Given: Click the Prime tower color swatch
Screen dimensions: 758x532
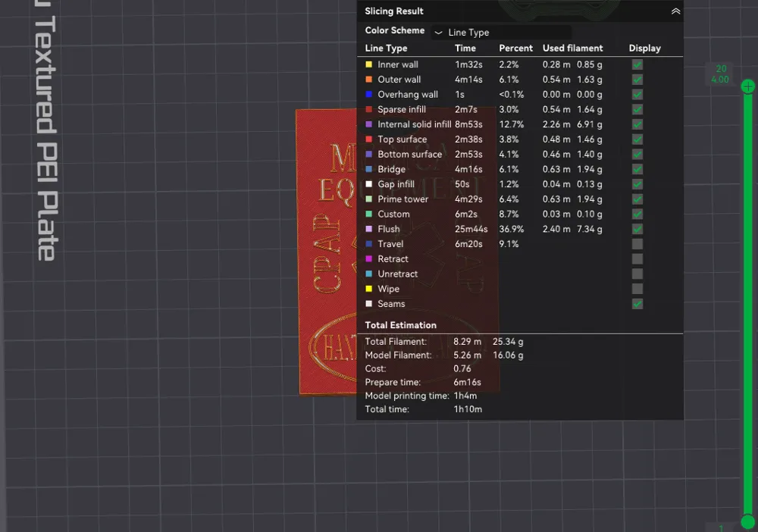Looking at the screenshot, I should click(x=369, y=199).
